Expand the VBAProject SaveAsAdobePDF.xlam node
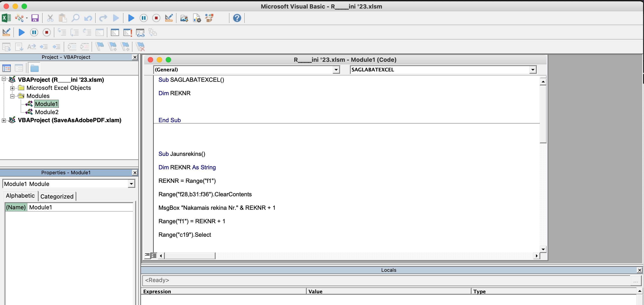Image resolution: width=644 pixels, height=305 pixels. click(4, 120)
